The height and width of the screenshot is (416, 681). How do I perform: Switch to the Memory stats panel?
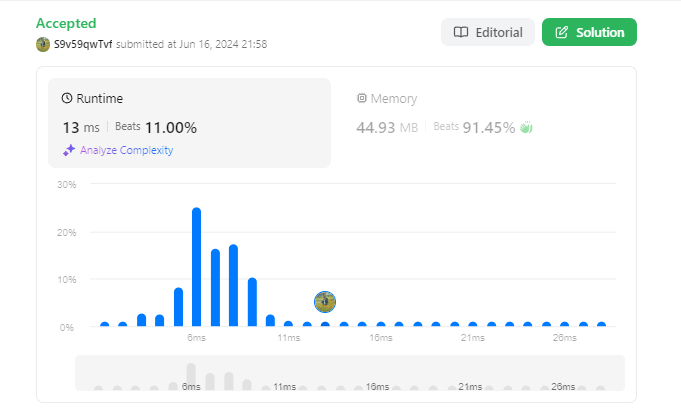478,123
